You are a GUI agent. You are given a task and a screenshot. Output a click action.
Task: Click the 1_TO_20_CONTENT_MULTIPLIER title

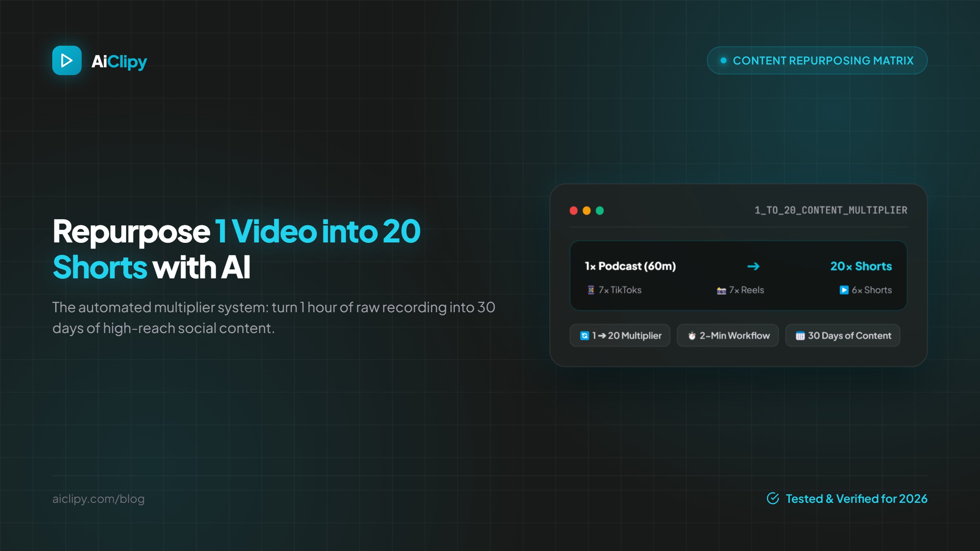pos(831,210)
